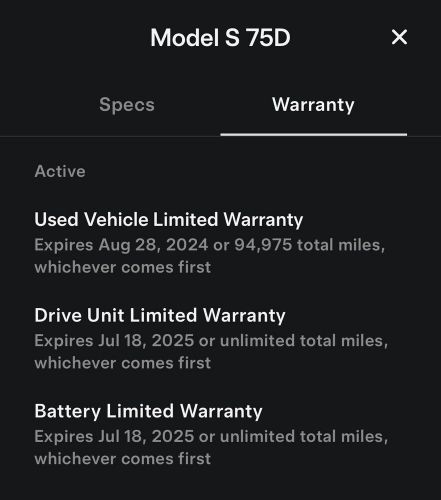Open the Used Vehicle Limited Warranty entry
441x500 pixels.
[169, 220]
